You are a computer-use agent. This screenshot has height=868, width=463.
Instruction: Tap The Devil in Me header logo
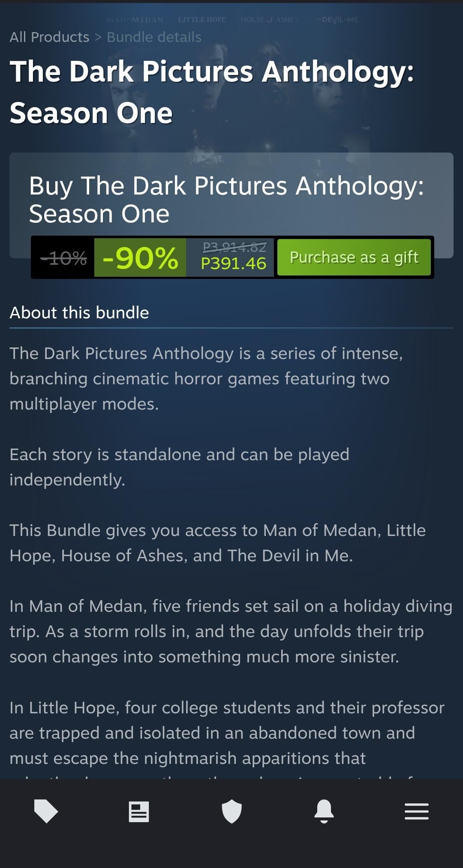(337, 20)
